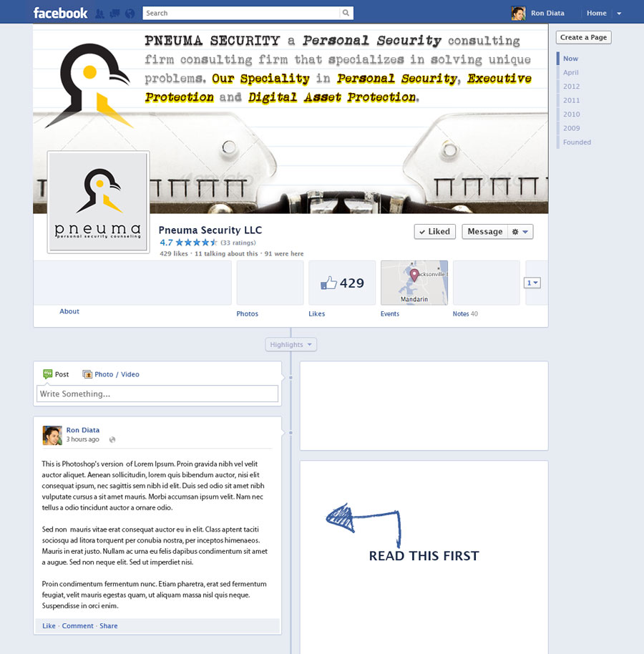Jump to 2011 in timeline navigation

point(572,100)
